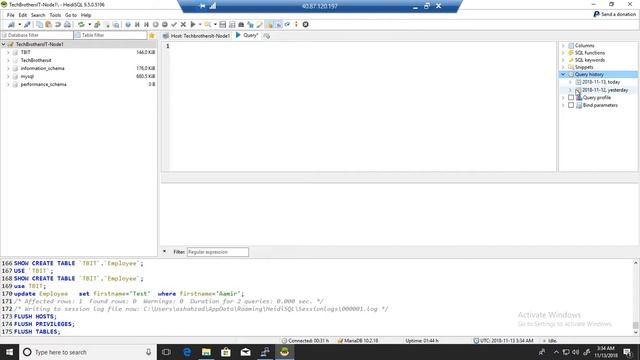The image size is (640, 360).
Task: Click the Cancel editing X icon
Action: [x=183, y=24]
